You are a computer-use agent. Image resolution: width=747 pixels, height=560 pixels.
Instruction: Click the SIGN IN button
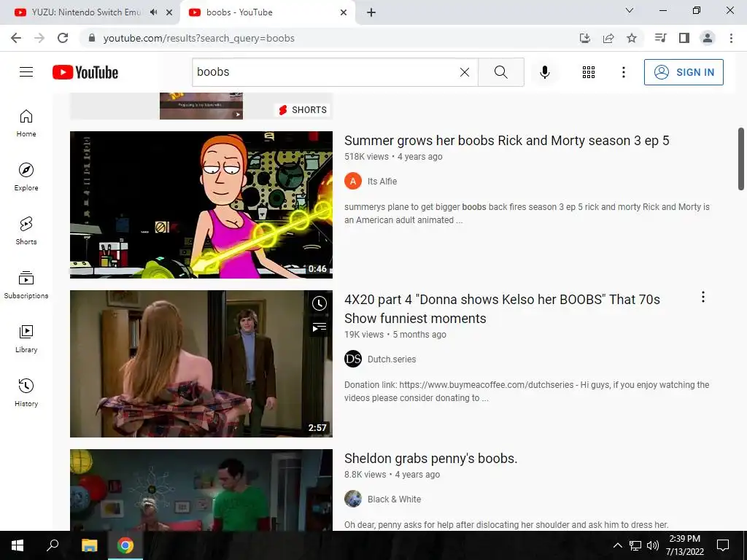[684, 72]
